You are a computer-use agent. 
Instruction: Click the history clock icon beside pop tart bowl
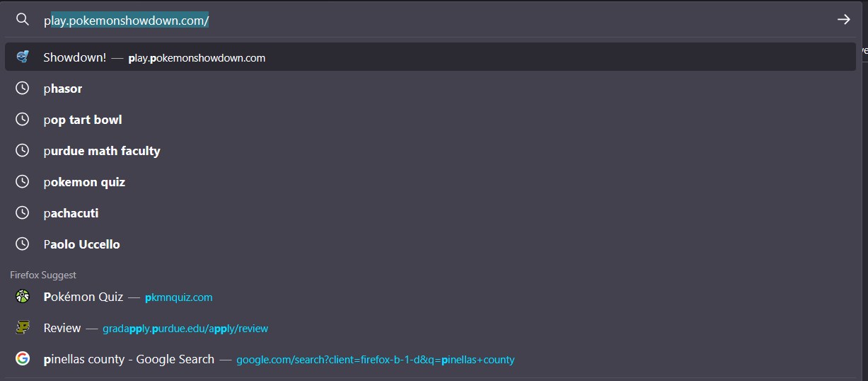coord(23,120)
